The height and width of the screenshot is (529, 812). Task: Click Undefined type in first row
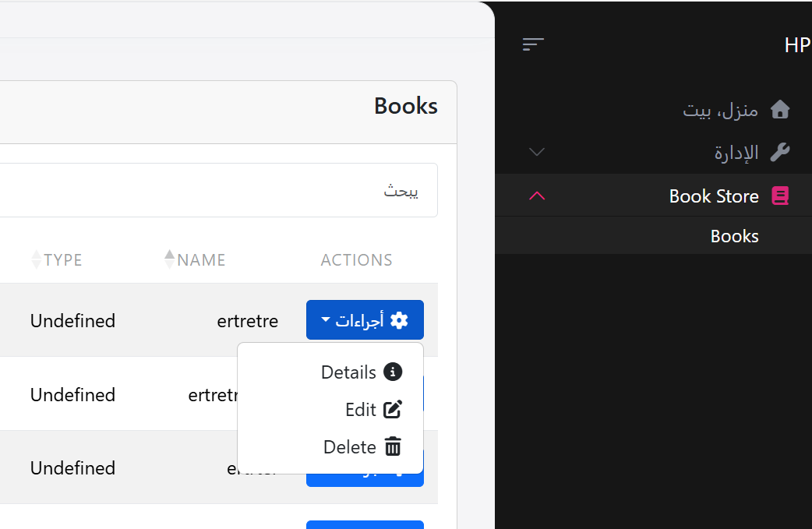pos(73,321)
